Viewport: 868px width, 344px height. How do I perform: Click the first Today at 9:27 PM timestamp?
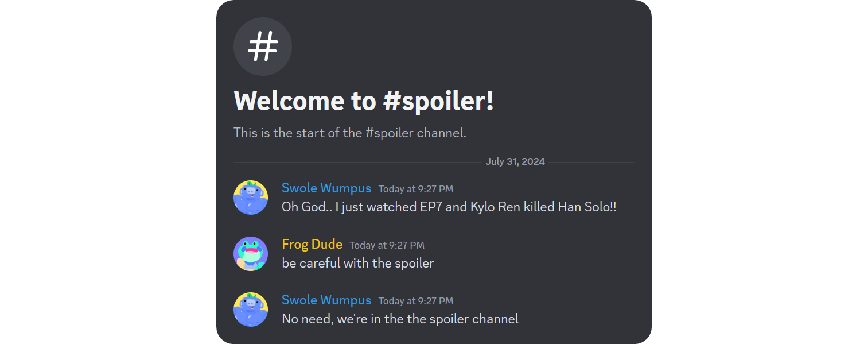[x=415, y=188]
